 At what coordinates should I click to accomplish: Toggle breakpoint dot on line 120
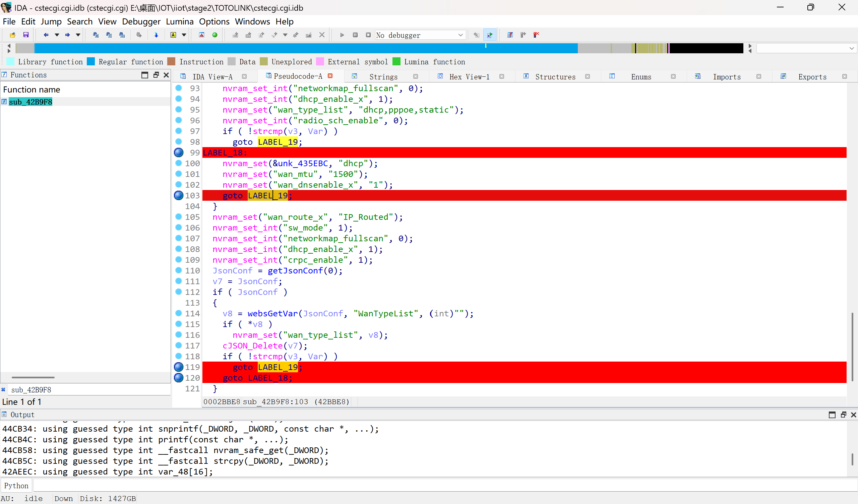point(179,378)
